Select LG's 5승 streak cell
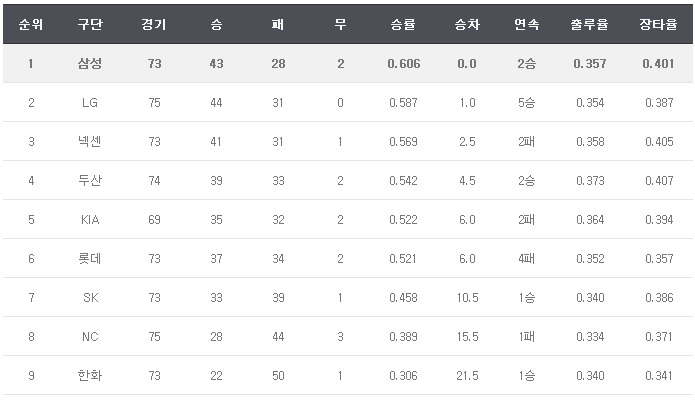The image size is (695, 400). [526, 102]
